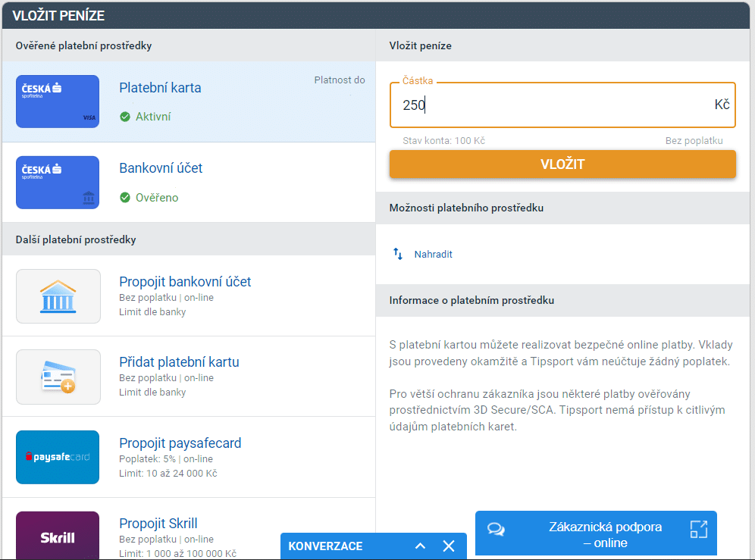This screenshot has height=560, width=755.
Task: Select Bankovní účet payment method
Action: (x=161, y=168)
